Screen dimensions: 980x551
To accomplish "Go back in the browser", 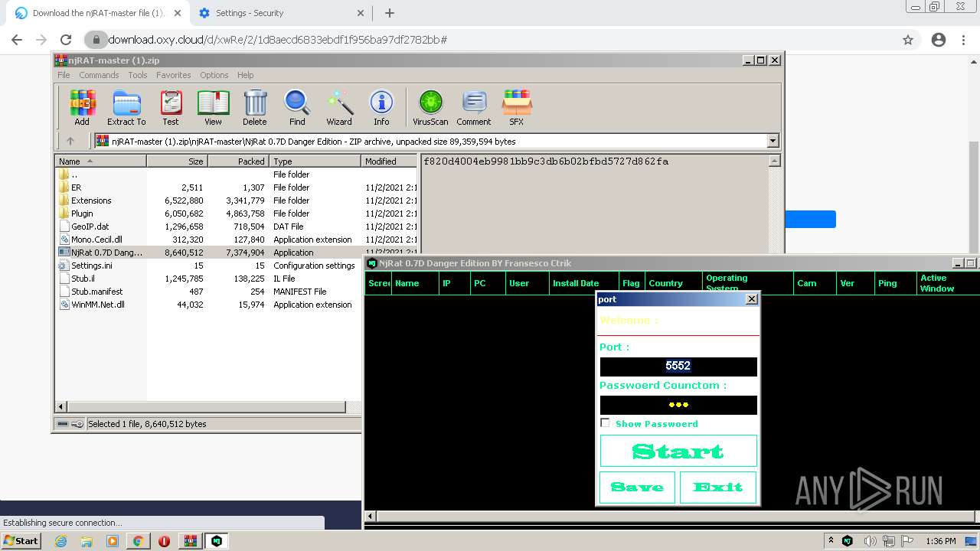I will (17, 40).
